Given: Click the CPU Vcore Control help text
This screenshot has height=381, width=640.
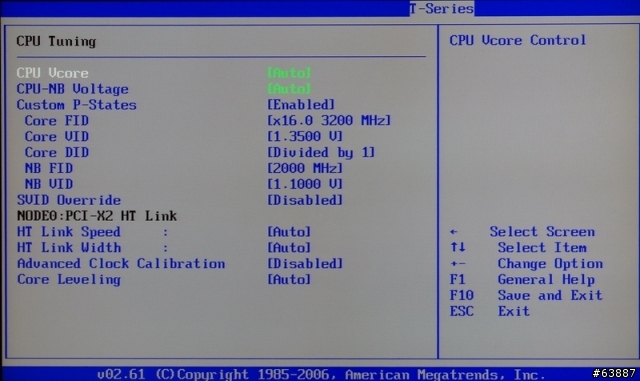Looking at the screenshot, I should click(x=518, y=40).
